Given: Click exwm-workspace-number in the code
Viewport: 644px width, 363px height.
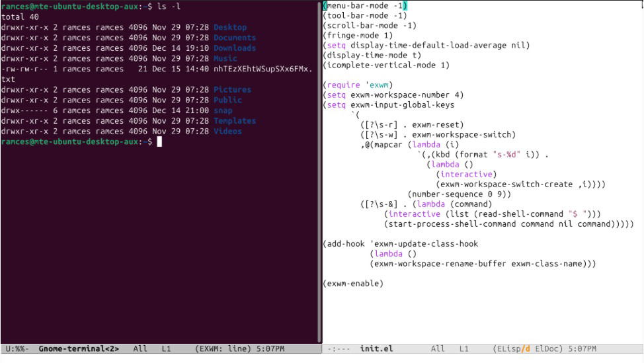Looking at the screenshot, I should pos(400,95).
